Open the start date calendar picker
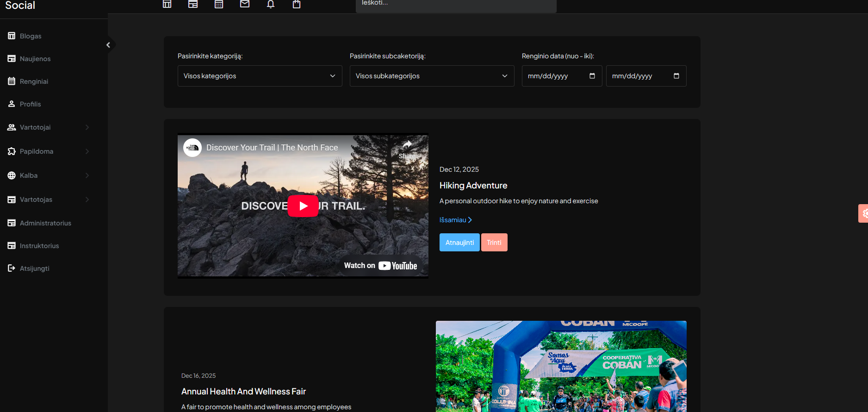 click(592, 76)
